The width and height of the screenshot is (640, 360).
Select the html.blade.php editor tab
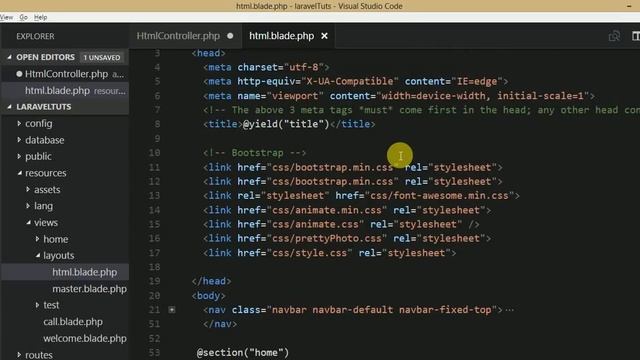click(x=282, y=36)
